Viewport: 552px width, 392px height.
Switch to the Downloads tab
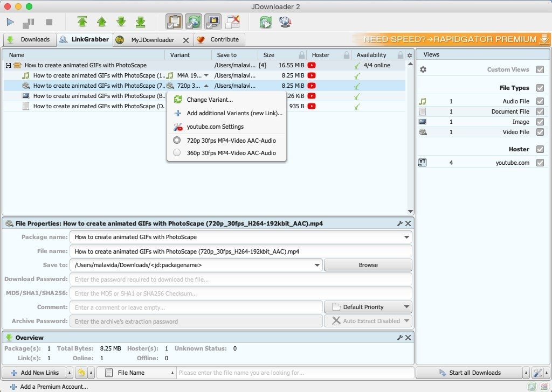point(30,39)
